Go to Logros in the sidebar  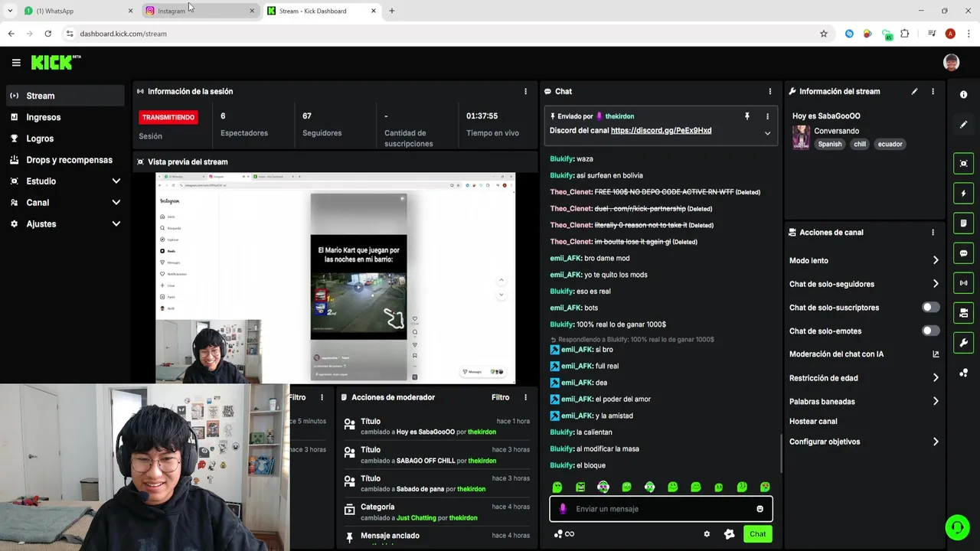click(66, 139)
